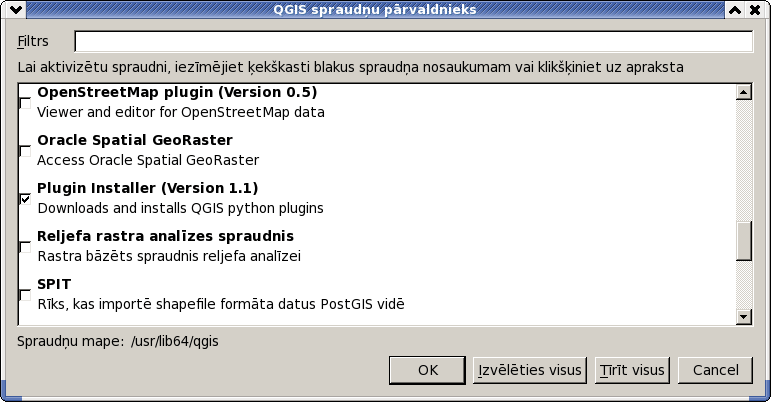Select the Plugin Installer description text
This screenshot has height=402, width=771.
coord(180,208)
